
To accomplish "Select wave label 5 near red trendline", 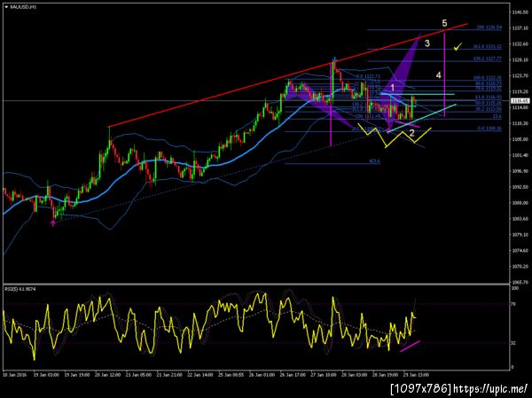I will click(x=444, y=23).
